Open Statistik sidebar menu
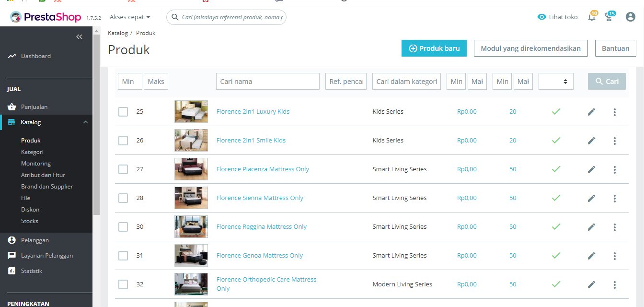This screenshot has height=307, width=644. (32, 271)
